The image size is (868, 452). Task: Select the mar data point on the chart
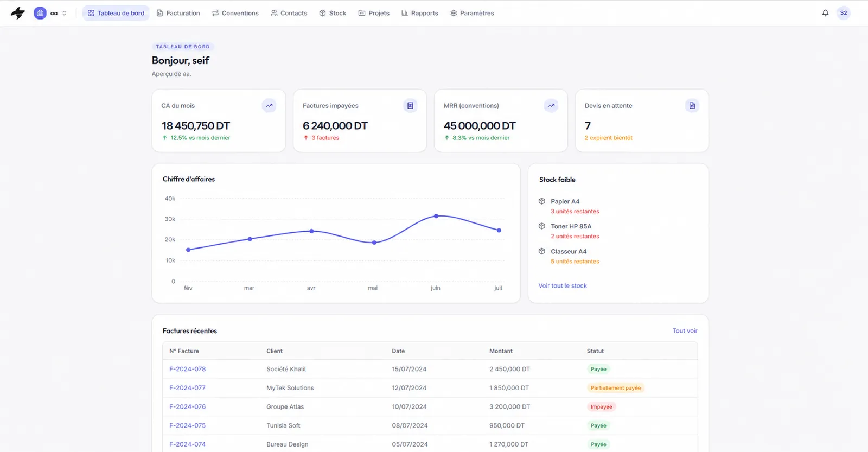tap(250, 239)
